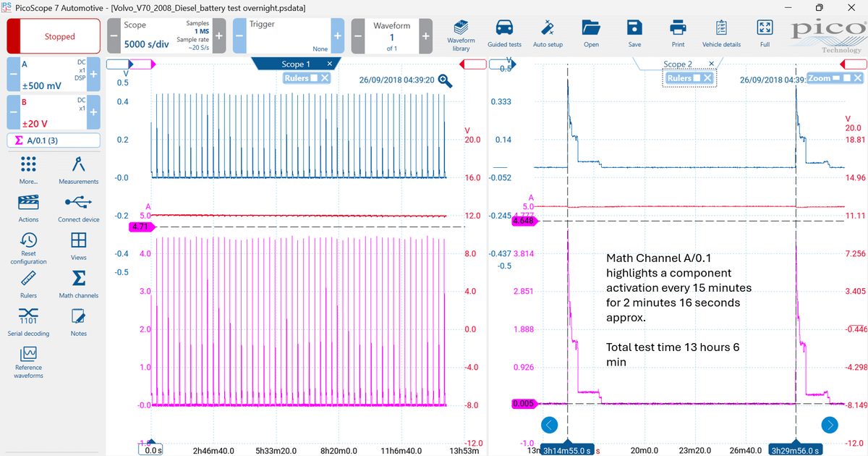Pan Scope 2 view left

coord(550,425)
